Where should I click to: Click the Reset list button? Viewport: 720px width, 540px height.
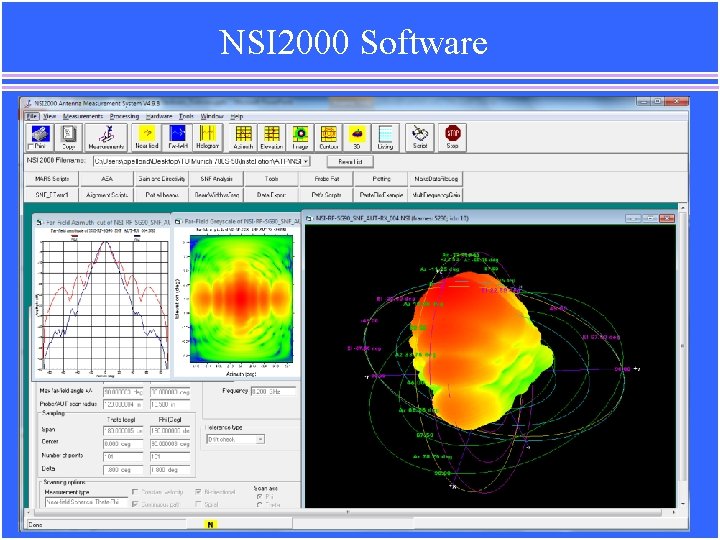(x=350, y=162)
